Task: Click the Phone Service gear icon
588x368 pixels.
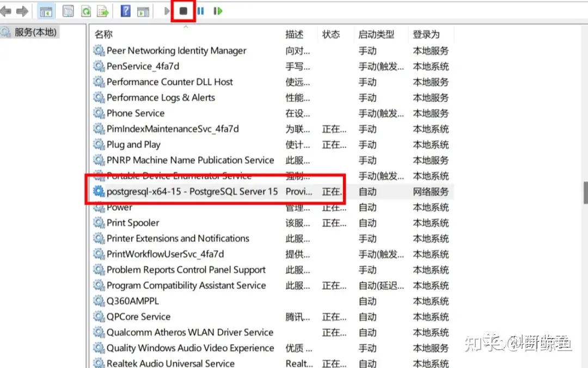Action: click(99, 113)
